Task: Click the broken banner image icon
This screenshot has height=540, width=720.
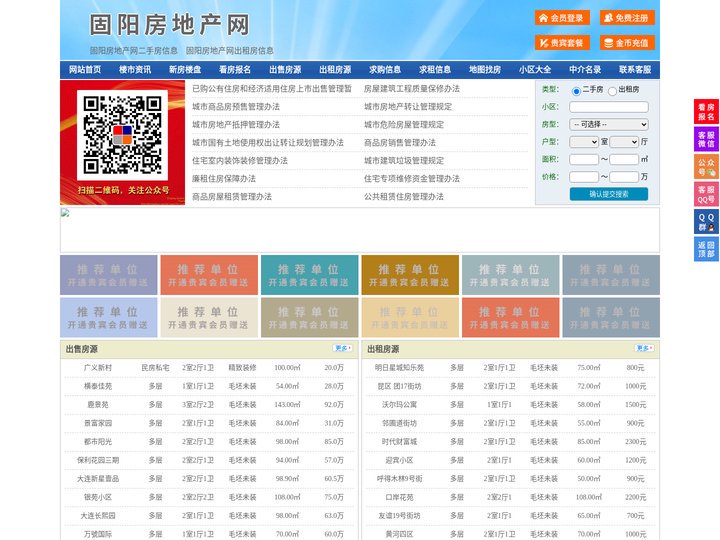Action: (x=65, y=213)
